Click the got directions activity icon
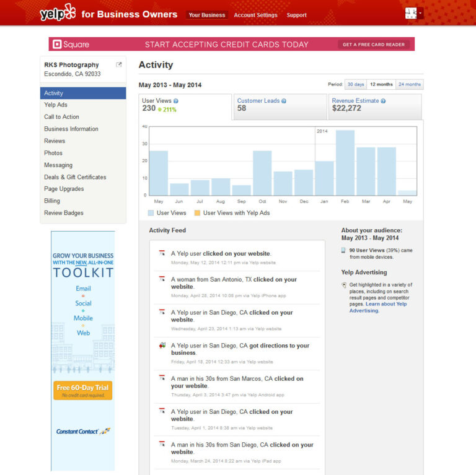The image size is (476, 475). (162, 346)
